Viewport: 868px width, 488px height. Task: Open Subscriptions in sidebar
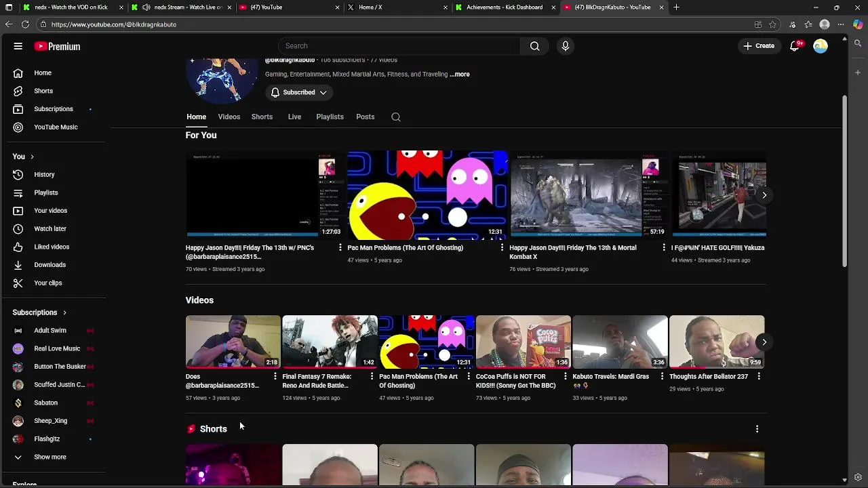pyautogui.click(x=53, y=109)
